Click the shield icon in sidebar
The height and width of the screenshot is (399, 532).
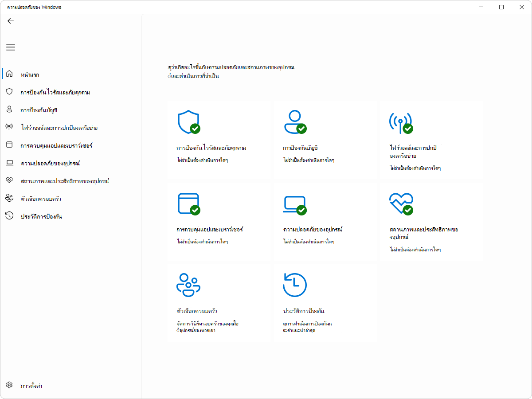tap(9, 92)
